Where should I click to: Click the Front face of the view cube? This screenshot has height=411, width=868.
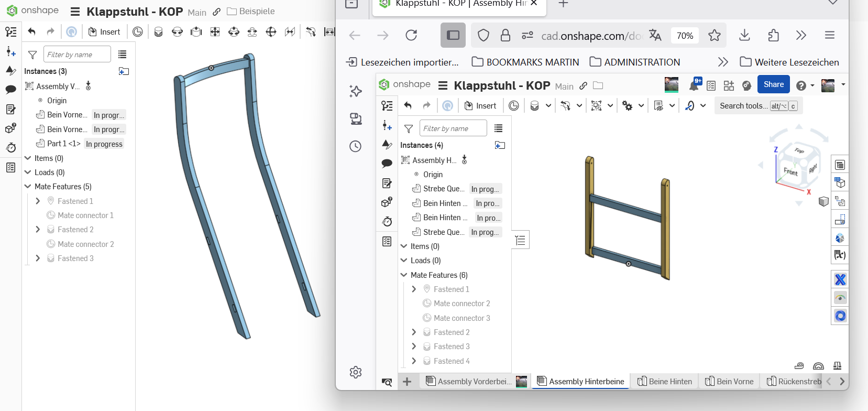pos(790,171)
